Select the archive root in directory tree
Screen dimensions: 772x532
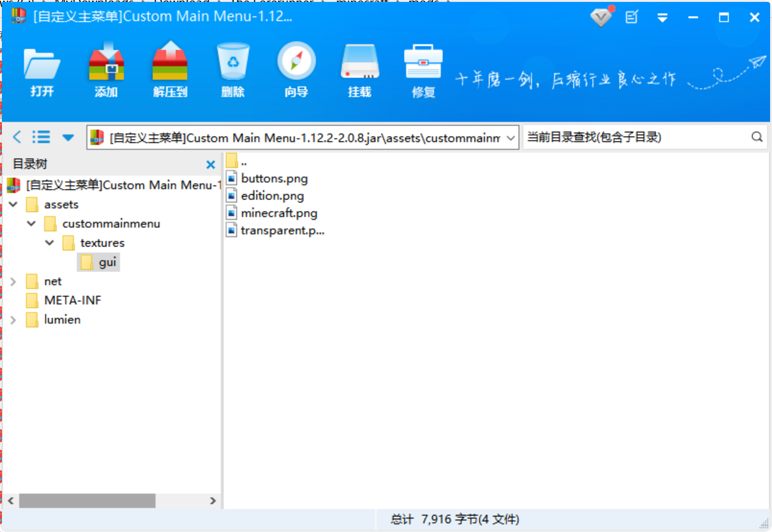(113, 185)
